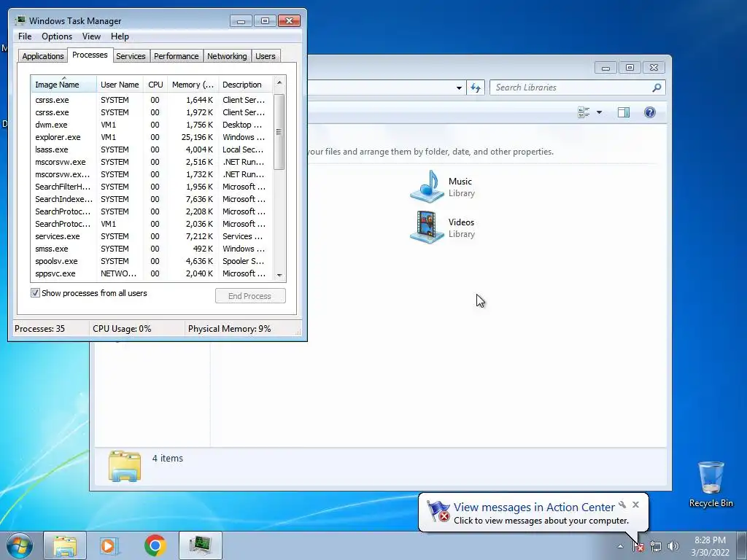Toggle the preview pane icon in Libraries
Image resolution: width=747 pixels, height=560 pixels.
624,112
